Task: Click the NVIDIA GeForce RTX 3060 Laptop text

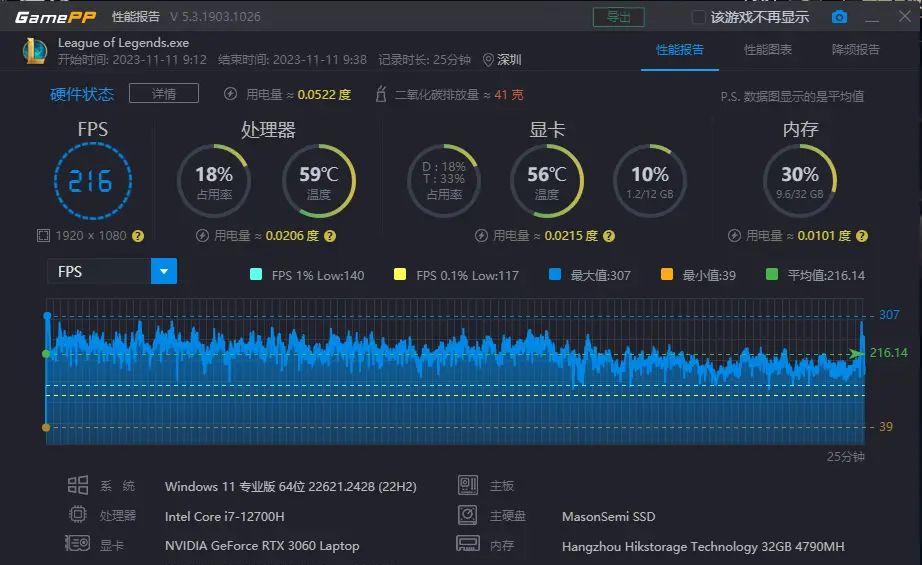Action: pyautogui.click(x=262, y=546)
